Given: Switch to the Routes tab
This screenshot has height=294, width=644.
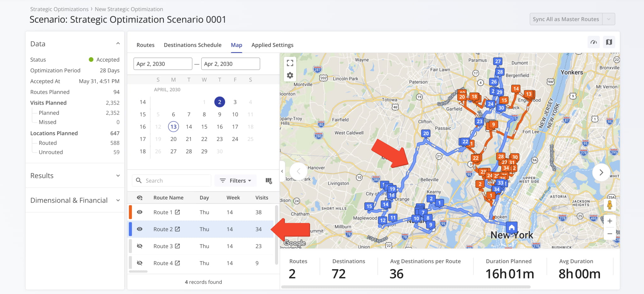Looking at the screenshot, I should 145,45.
